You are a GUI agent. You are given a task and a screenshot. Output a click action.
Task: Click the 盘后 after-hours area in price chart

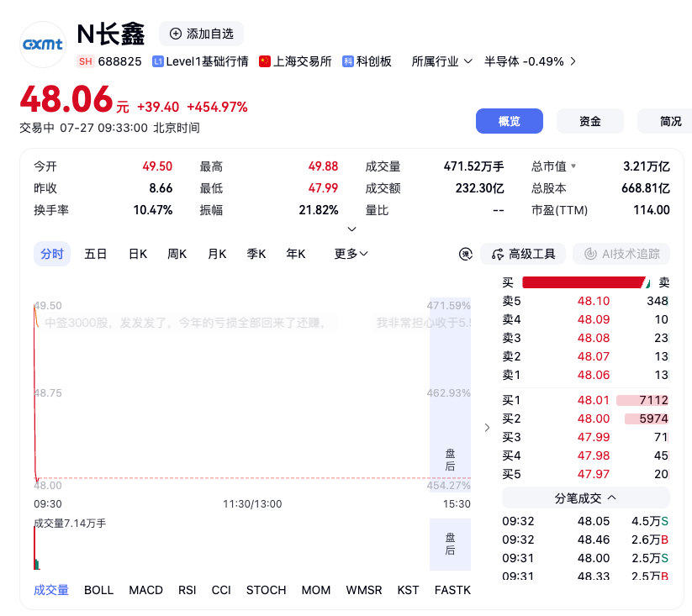coord(450,395)
